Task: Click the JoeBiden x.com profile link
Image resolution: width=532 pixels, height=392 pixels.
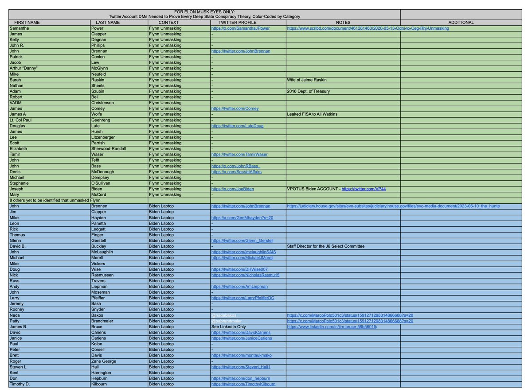Action: point(233,189)
